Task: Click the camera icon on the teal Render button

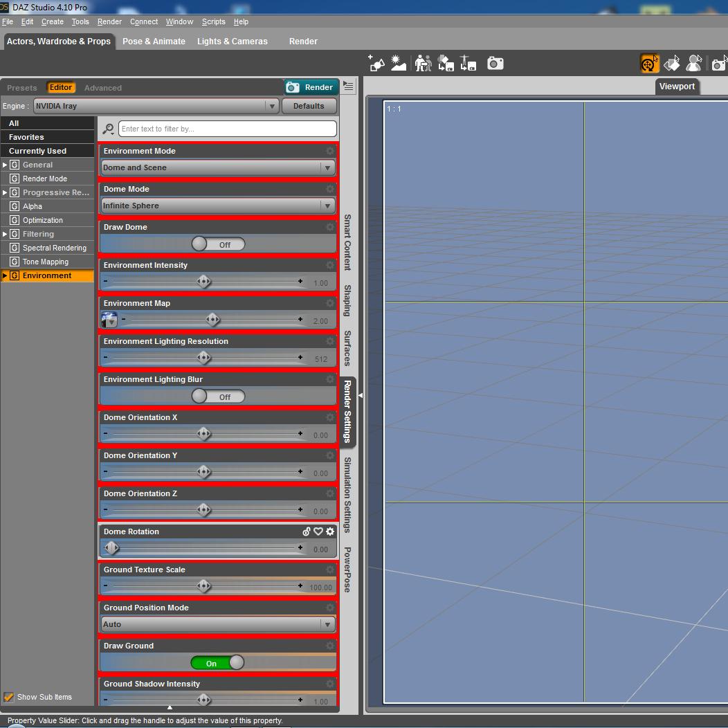Action: tap(293, 87)
